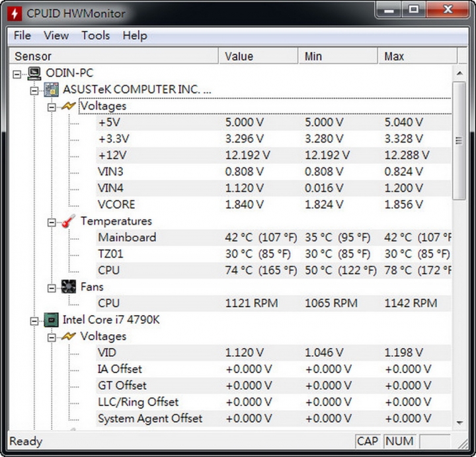The width and height of the screenshot is (476, 457).
Task: Select the GT Offset row
Action: click(x=273, y=386)
